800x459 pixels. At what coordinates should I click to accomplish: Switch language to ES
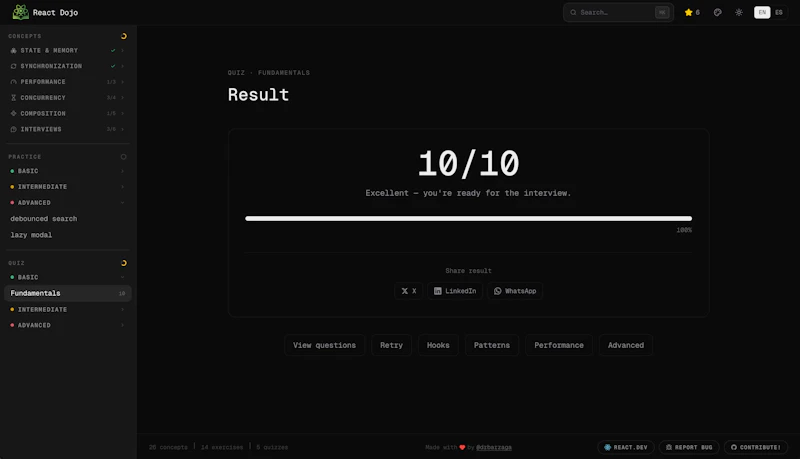click(x=779, y=12)
